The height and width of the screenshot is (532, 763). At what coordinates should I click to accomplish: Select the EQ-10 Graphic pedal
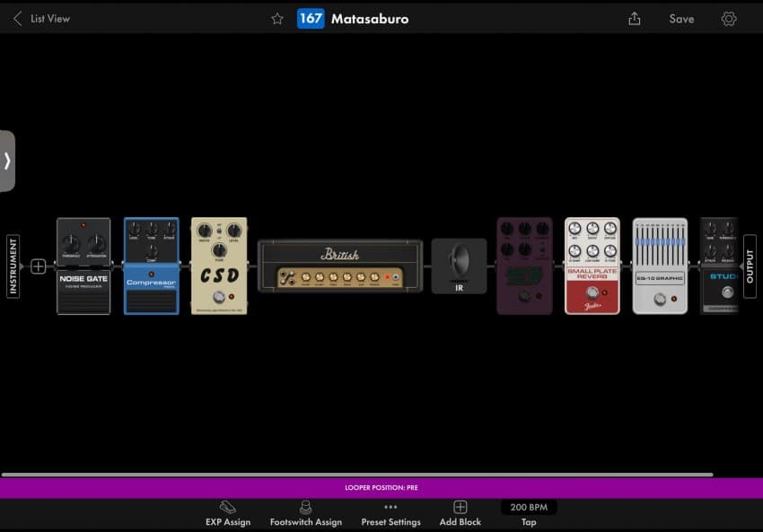tap(660, 266)
